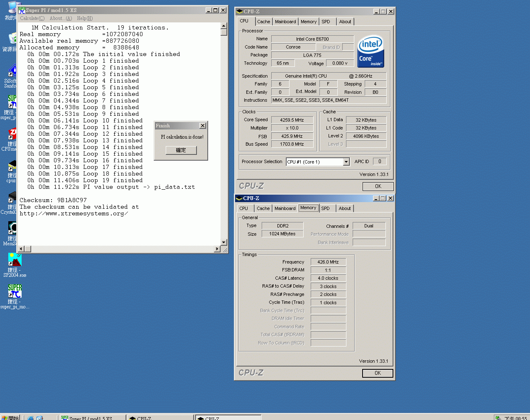Viewport: 530px width, 420px height.
Task: Click the Super PI taskbar button
Action: tap(92, 418)
